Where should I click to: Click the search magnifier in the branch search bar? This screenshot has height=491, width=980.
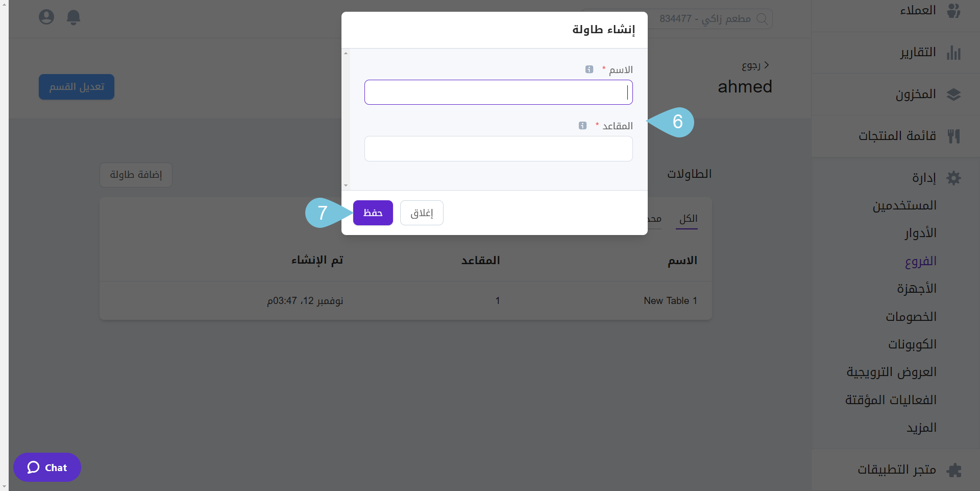point(763,18)
